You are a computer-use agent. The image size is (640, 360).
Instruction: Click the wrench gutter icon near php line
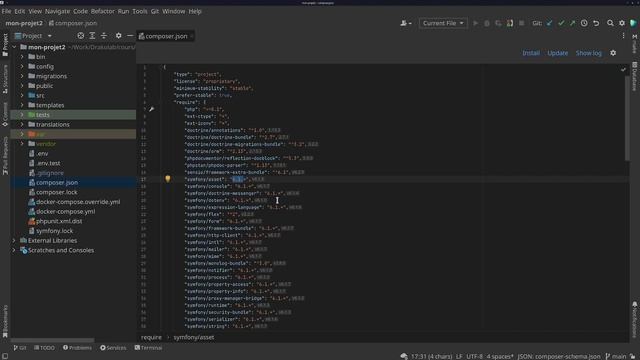(151, 109)
